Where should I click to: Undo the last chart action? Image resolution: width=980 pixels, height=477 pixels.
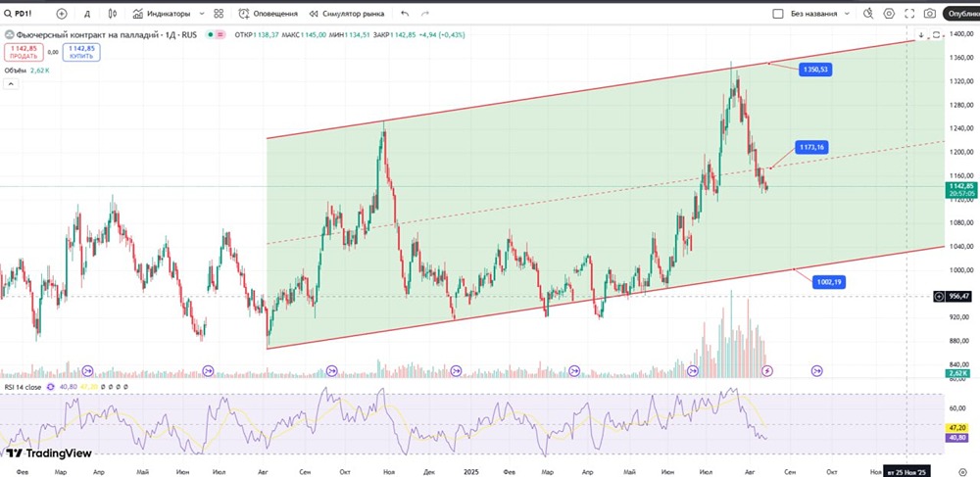pyautogui.click(x=405, y=13)
